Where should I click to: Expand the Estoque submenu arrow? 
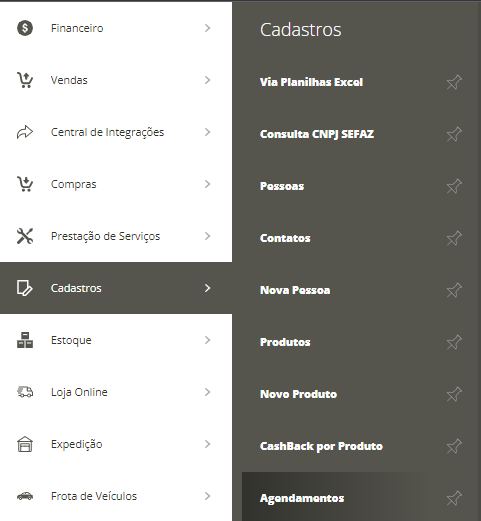click(x=207, y=340)
